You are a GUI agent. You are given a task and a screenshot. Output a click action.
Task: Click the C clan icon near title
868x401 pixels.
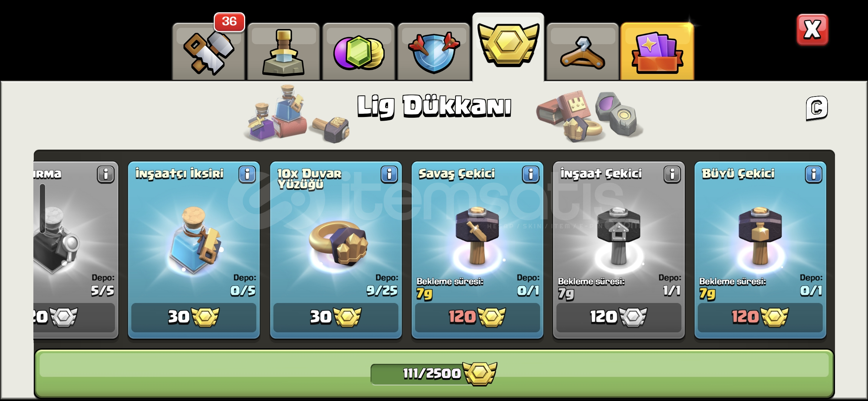click(817, 108)
